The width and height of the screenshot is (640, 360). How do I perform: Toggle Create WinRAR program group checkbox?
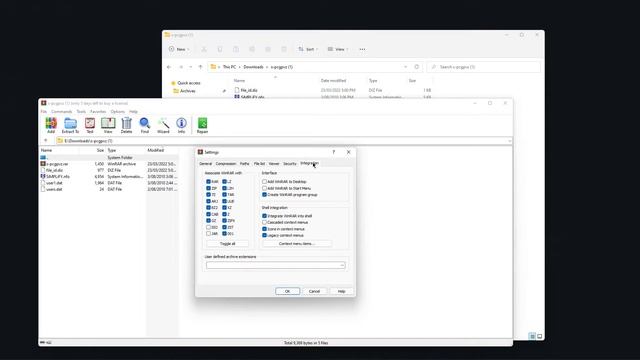point(264,195)
